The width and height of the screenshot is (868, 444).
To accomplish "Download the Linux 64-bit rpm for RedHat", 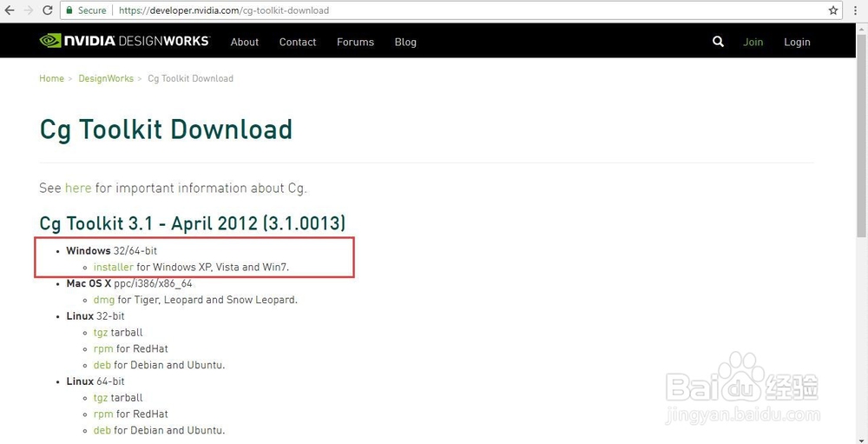I will coord(103,414).
